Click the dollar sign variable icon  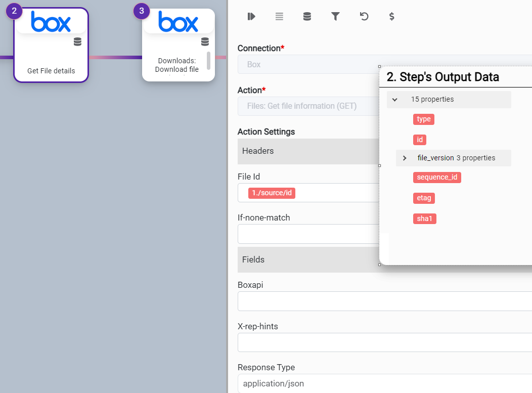tap(391, 17)
